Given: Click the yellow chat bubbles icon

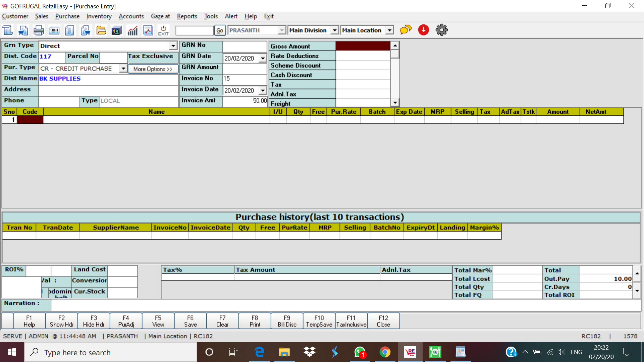Looking at the screenshot, I should 406,30.
